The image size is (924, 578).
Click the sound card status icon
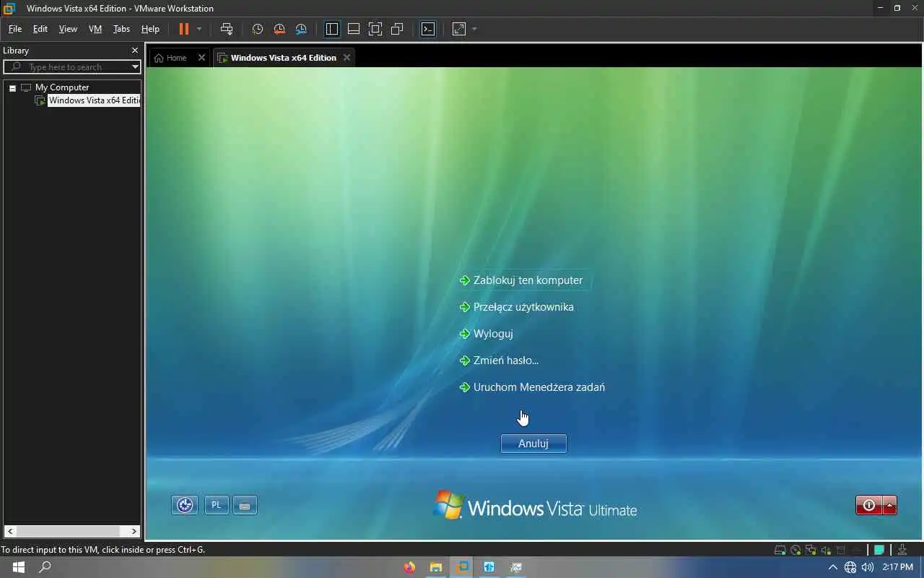coord(826,550)
